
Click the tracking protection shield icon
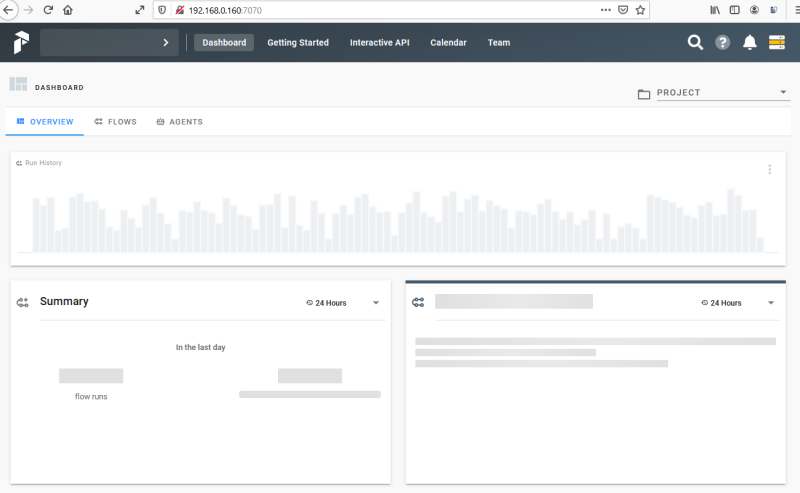pos(162,10)
